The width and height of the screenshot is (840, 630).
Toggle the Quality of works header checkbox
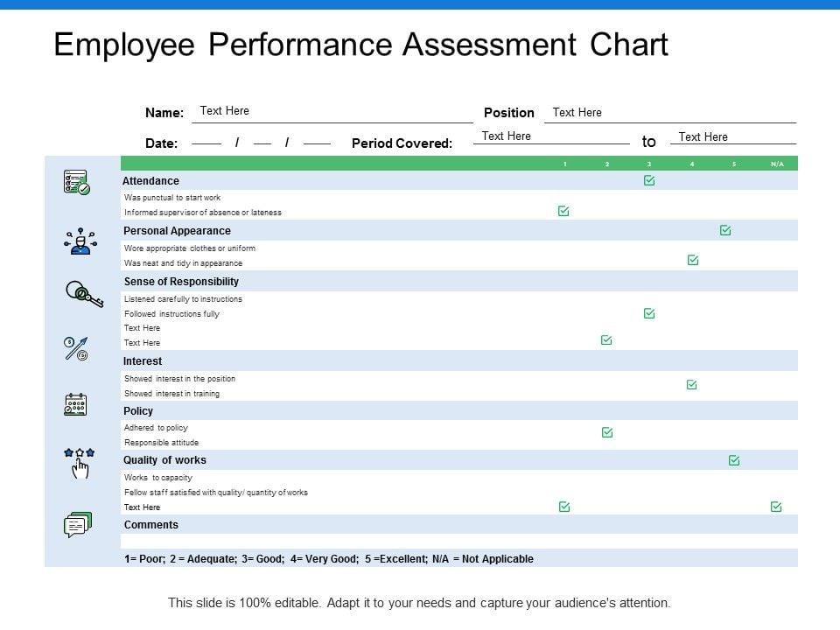point(734,460)
